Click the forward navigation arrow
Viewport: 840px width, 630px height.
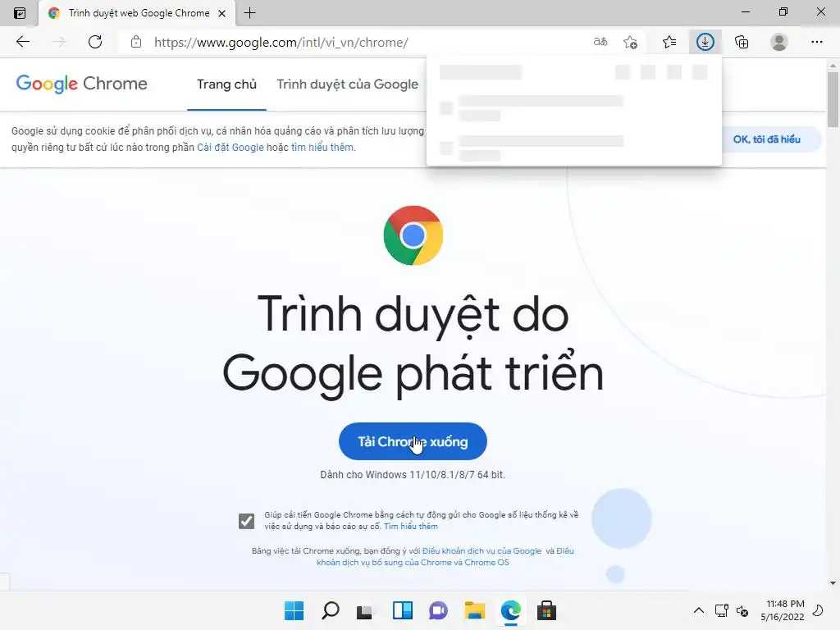[x=58, y=42]
